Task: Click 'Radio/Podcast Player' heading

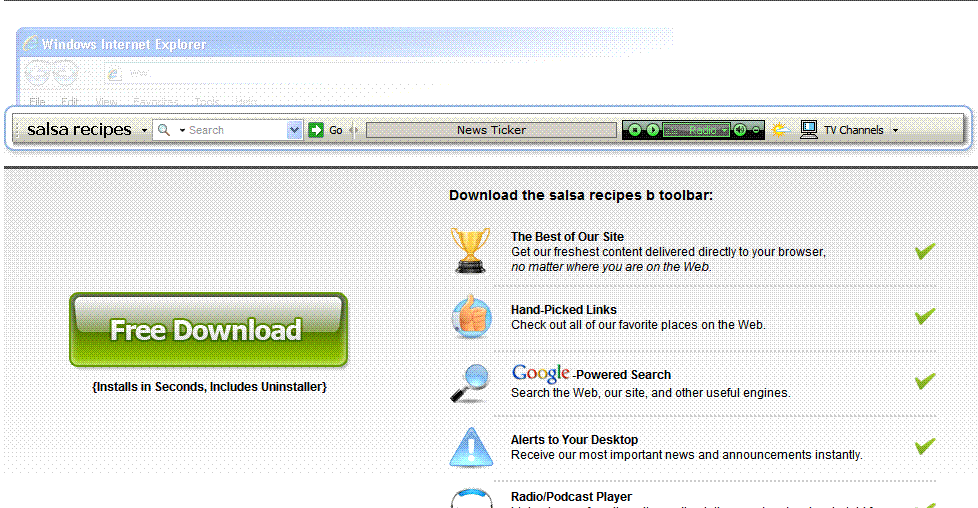Action: [x=571, y=497]
